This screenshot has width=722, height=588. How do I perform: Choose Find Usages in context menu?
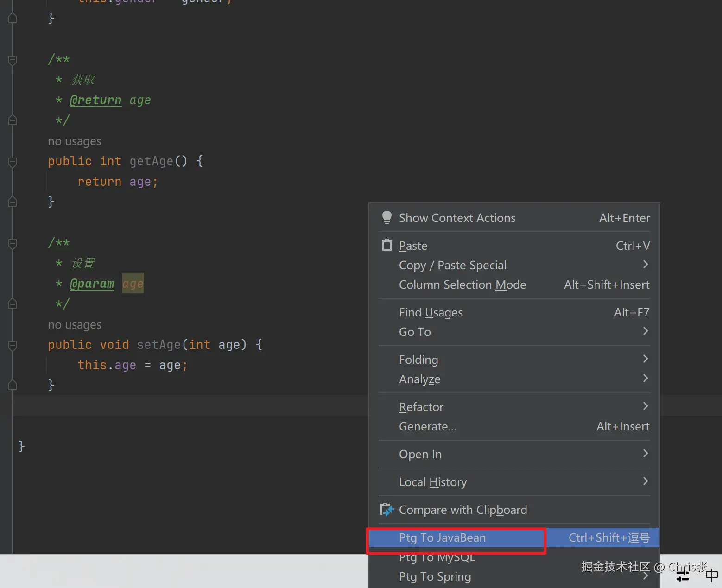pyautogui.click(x=514, y=312)
